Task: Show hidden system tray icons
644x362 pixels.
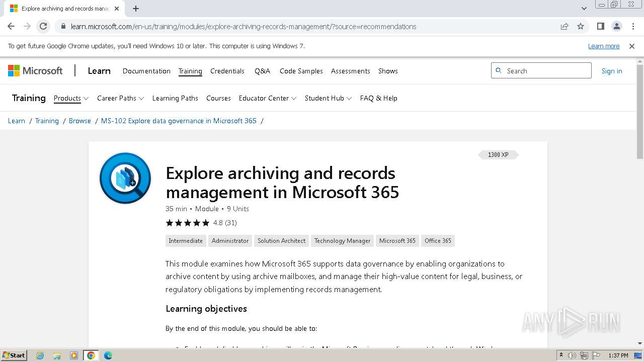Action: coord(561,355)
